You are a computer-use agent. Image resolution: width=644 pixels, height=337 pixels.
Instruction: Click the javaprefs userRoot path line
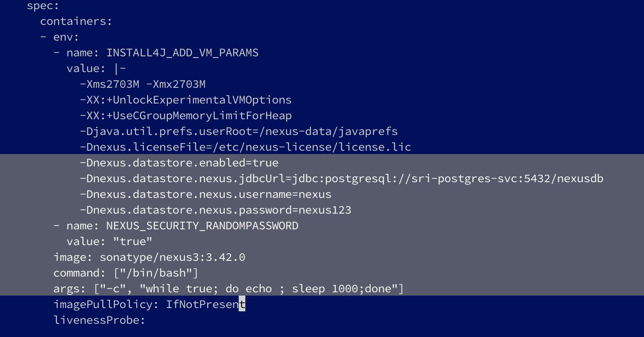click(238, 131)
